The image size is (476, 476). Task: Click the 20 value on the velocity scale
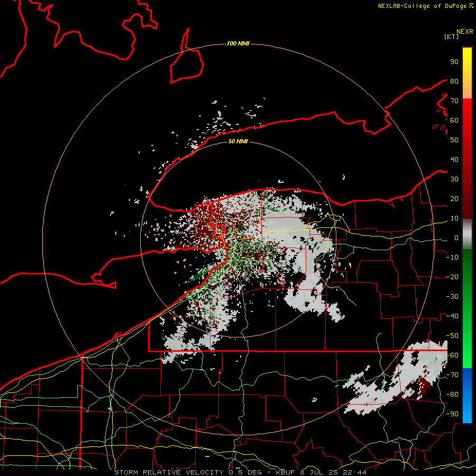454,199
